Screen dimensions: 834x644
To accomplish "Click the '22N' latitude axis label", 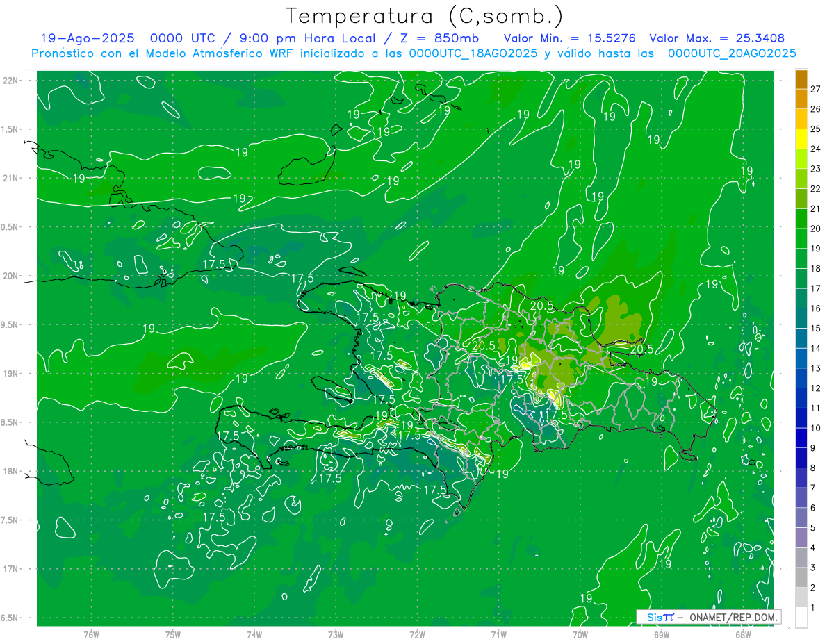I will 10,80.
